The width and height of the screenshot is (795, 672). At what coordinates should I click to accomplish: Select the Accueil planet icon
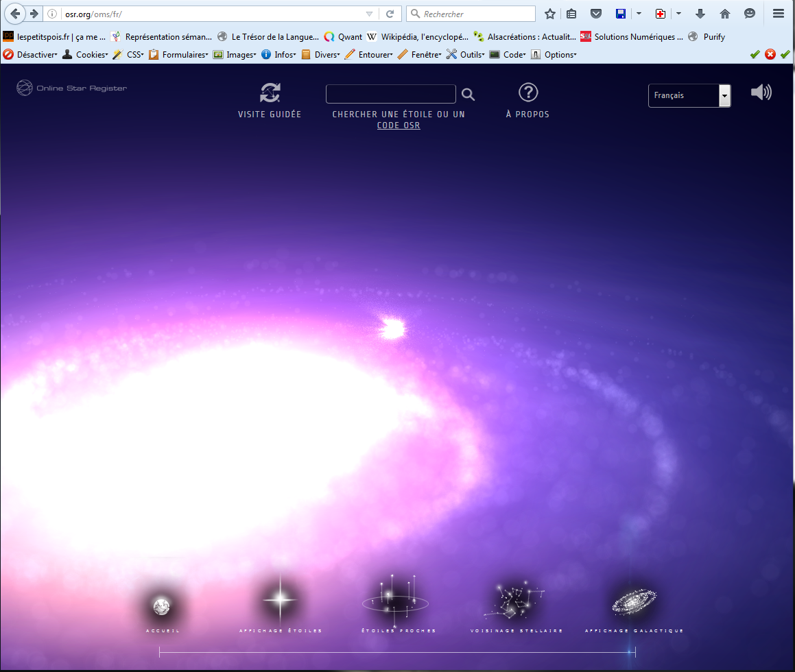162,605
